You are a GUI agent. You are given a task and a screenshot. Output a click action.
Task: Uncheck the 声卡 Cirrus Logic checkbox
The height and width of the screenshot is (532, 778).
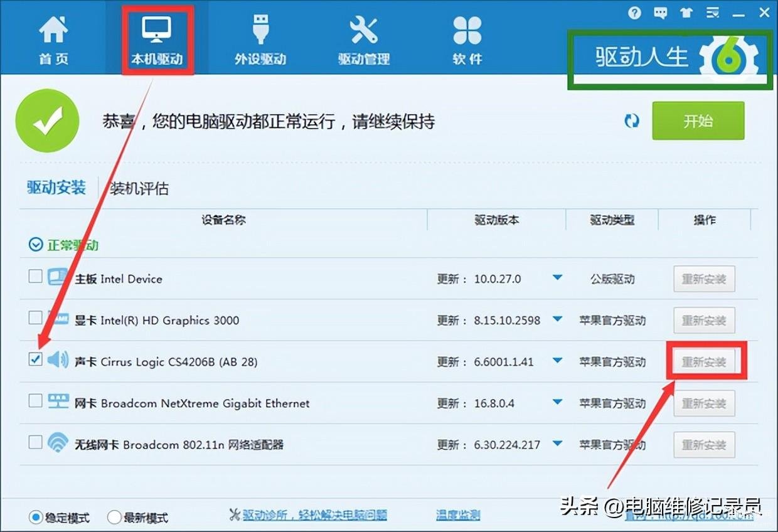(x=35, y=359)
